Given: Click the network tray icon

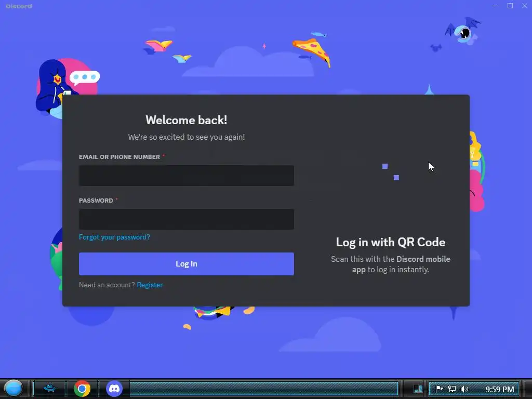Looking at the screenshot, I should 452,389.
